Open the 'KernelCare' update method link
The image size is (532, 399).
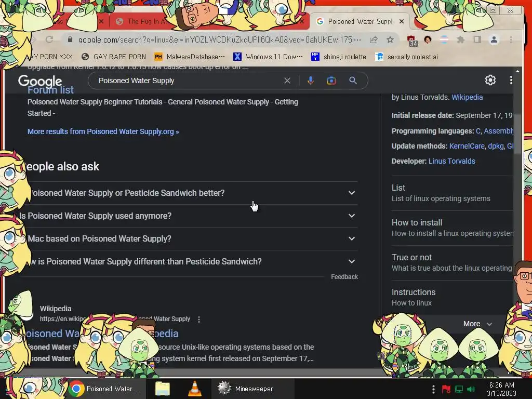tap(467, 146)
